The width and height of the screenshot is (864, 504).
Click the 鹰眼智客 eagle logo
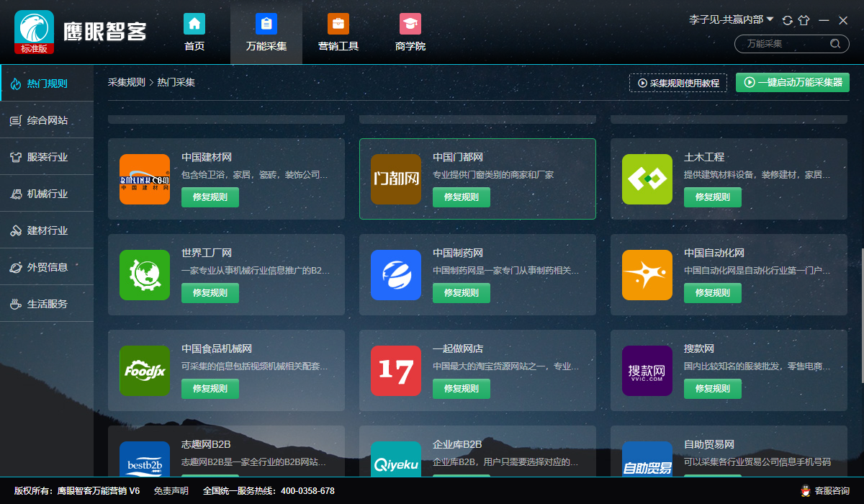tap(34, 32)
